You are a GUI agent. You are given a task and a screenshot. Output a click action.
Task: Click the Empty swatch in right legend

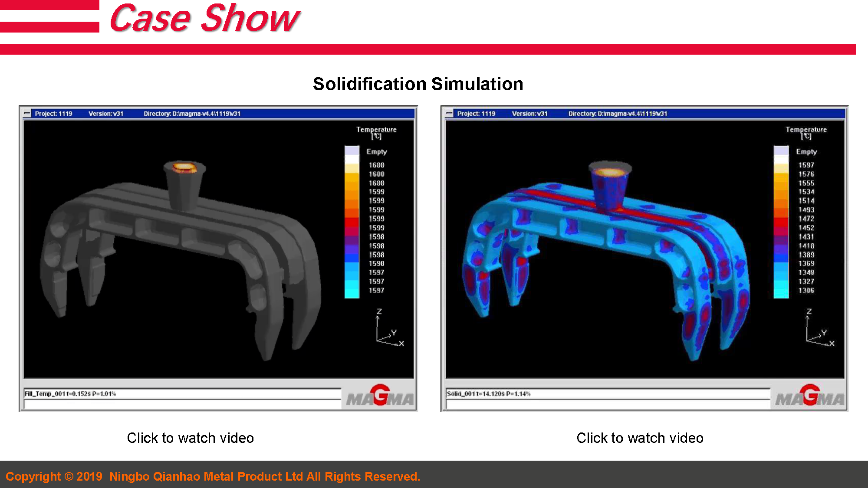tap(781, 151)
